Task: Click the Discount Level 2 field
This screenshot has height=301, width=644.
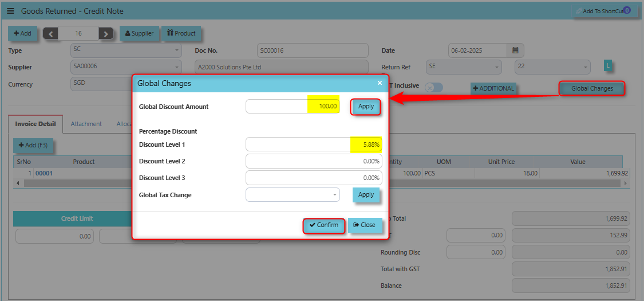Action: (x=314, y=161)
